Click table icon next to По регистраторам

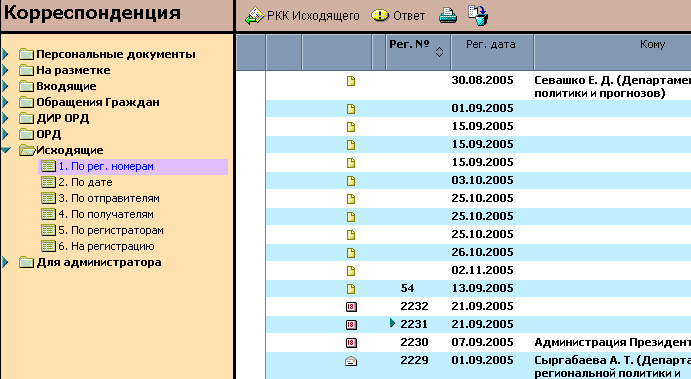(48, 230)
